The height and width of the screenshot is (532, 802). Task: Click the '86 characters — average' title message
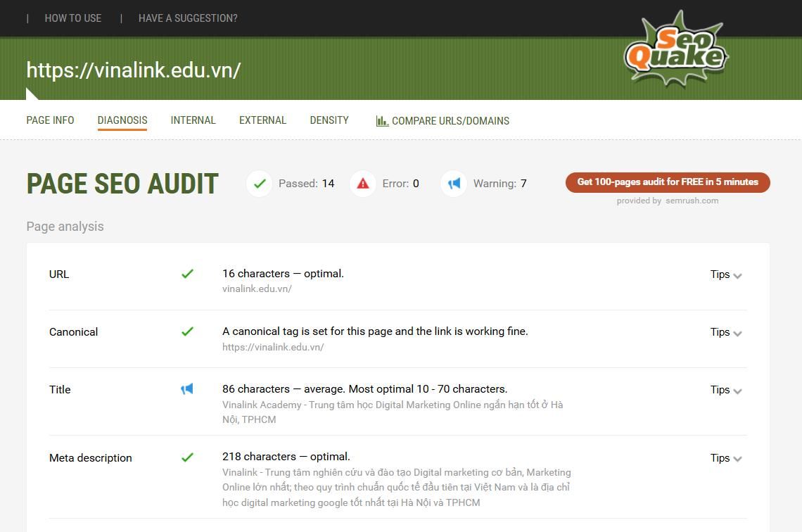[364, 389]
